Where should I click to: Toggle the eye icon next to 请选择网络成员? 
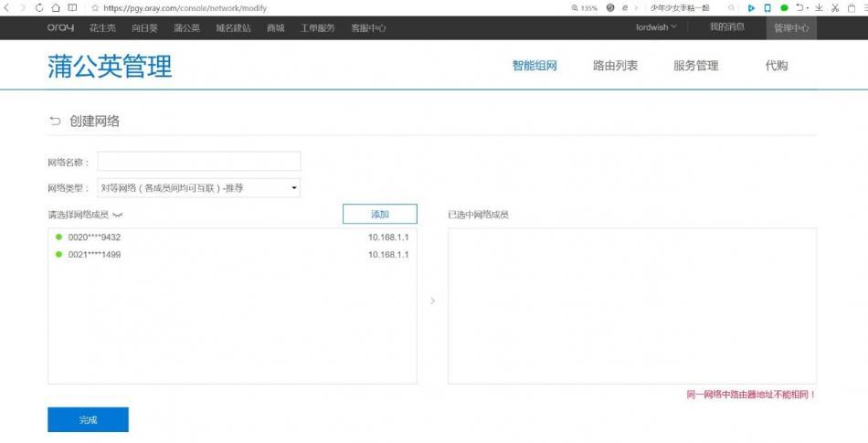[117, 216]
